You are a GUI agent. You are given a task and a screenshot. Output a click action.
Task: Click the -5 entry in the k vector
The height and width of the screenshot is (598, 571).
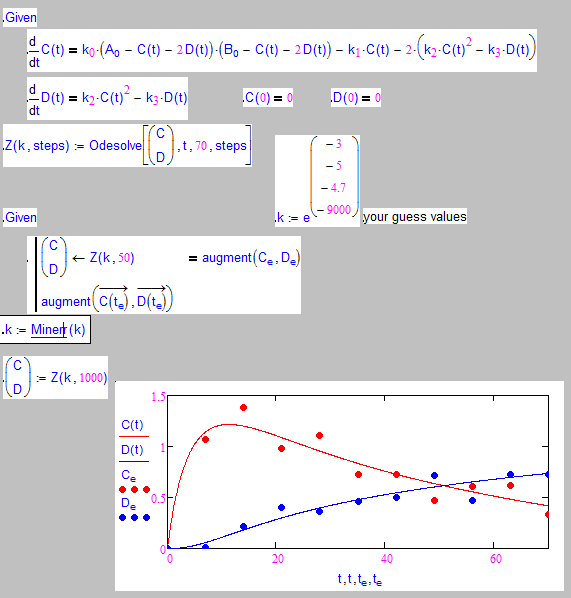coord(334,166)
